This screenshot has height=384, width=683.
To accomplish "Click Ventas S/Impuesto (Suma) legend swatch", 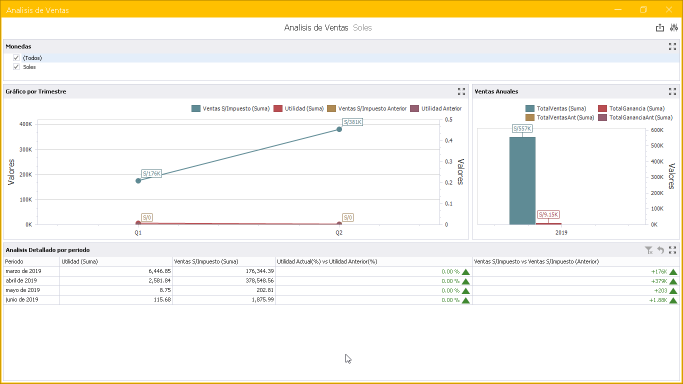I will pos(196,108).
